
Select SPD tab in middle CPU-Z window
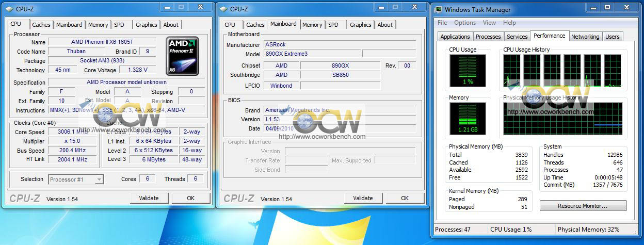coord(333,25)
